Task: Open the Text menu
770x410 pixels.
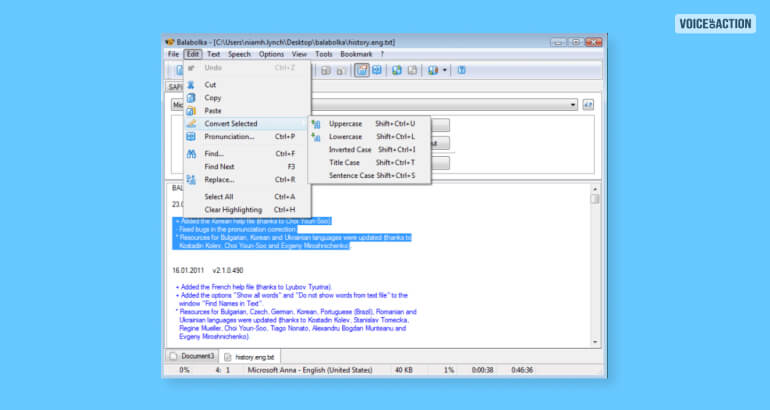Action: tap(213, 54)
